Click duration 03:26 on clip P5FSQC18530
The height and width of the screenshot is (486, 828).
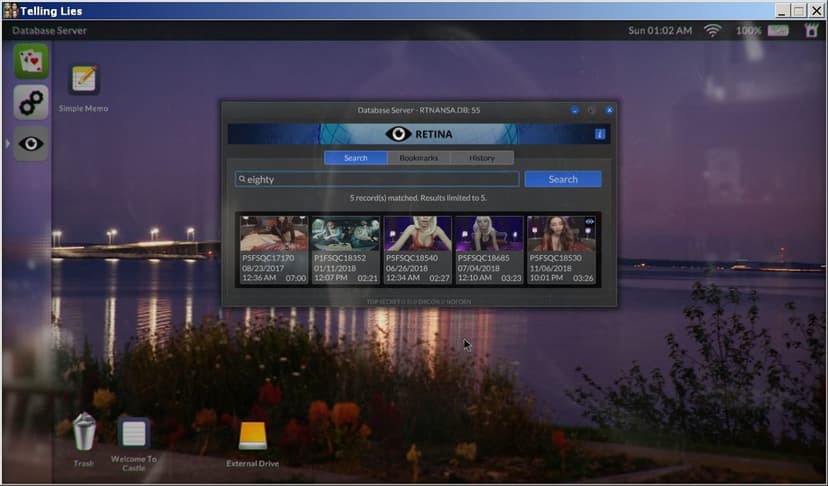pyautogui.click(x=583, y=278)
